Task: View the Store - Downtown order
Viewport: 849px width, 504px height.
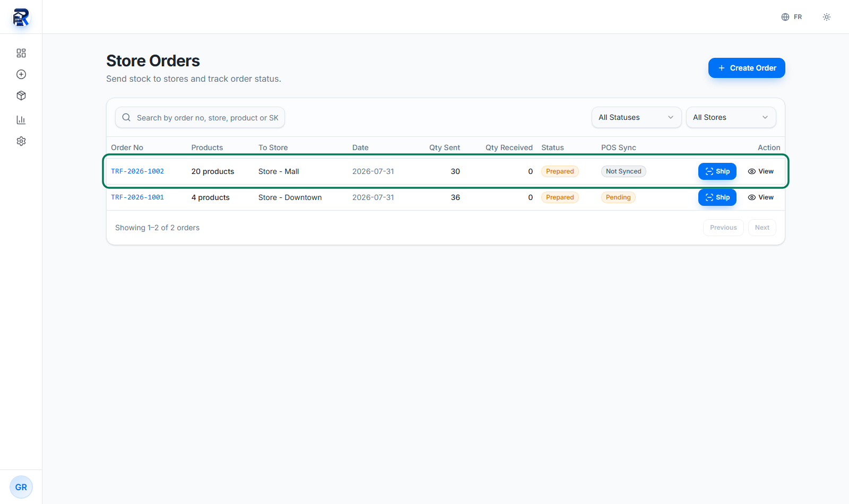Action: click(761, 197)
